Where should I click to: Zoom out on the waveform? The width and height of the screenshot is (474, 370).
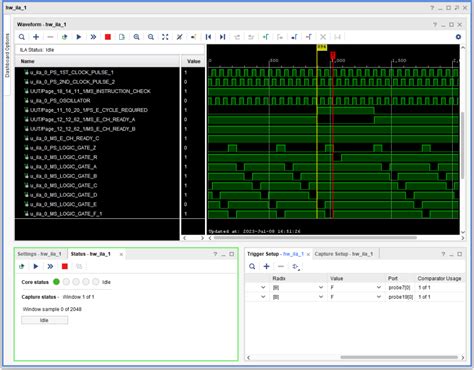(x=151, y=37)
